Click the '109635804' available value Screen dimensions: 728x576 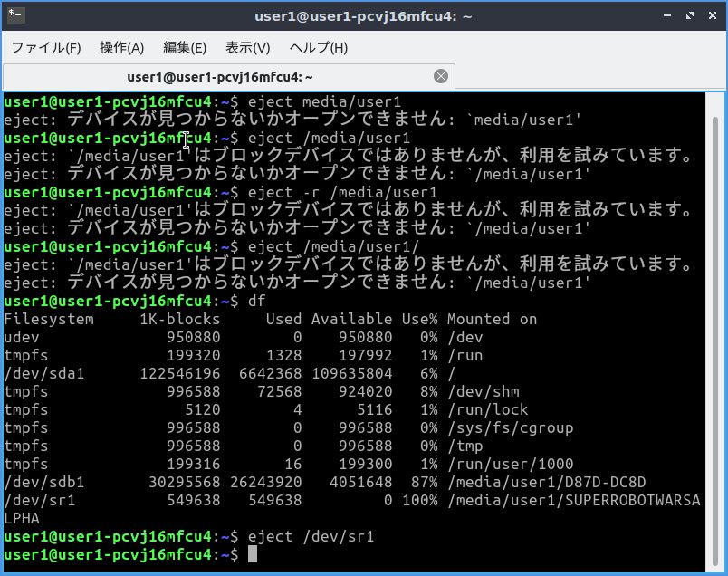[x=351, y=373]
